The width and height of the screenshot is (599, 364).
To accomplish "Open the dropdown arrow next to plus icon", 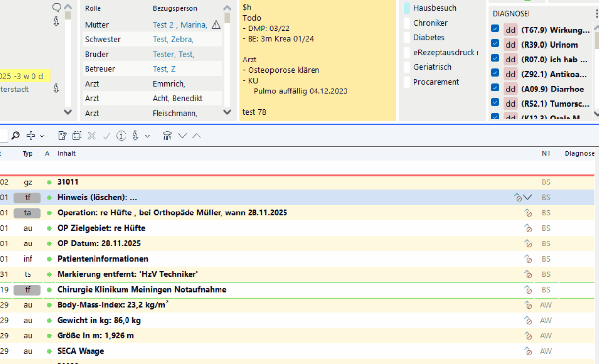I will 42,136.
